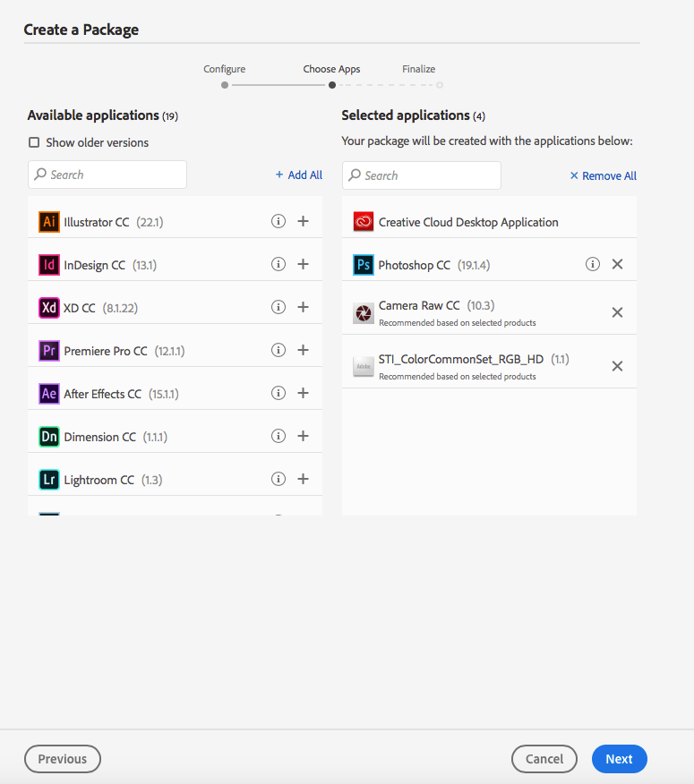
Task: Click the Lightroom CC name
Action: coord(99,480)
